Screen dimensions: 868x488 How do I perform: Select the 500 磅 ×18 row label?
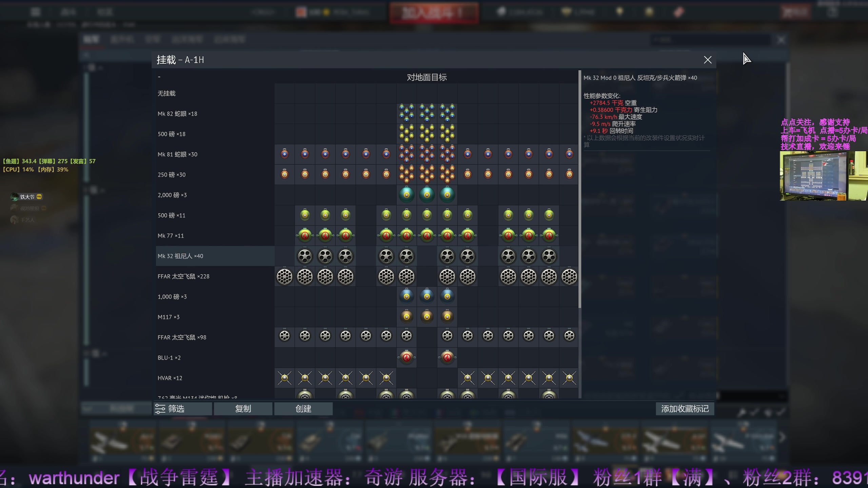tap(172, 134)
